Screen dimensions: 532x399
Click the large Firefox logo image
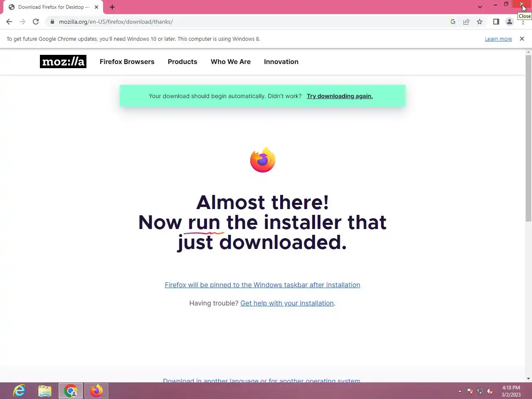[x=263, y=160]
